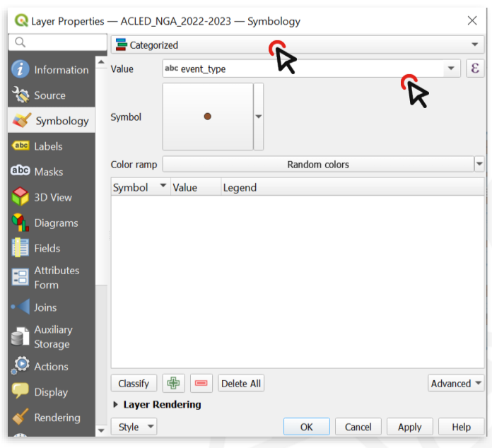Click the Classify button
This screenshot has width=492, height=448.
(134, 384)
